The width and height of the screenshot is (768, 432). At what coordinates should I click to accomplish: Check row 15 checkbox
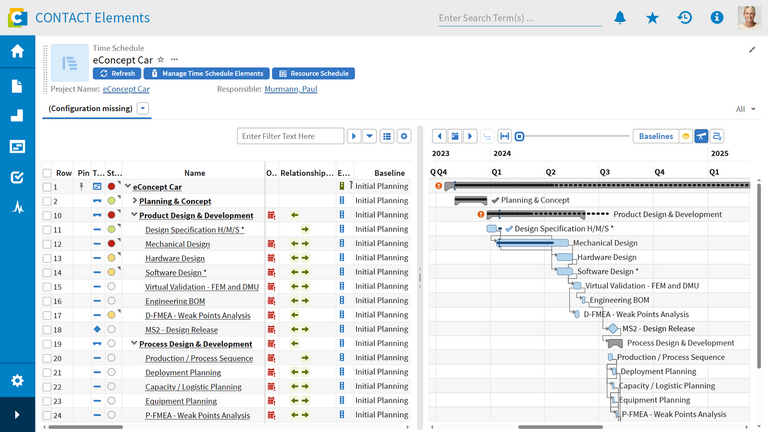47,287
